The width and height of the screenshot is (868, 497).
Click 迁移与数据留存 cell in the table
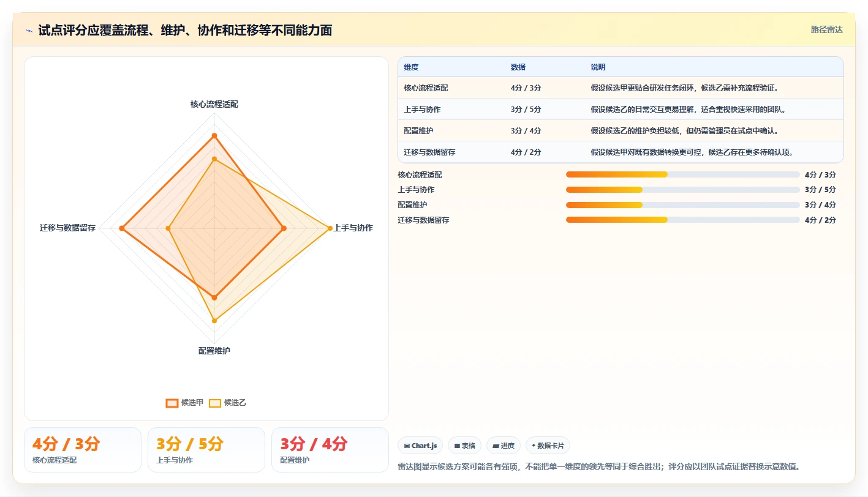(429, 152)
